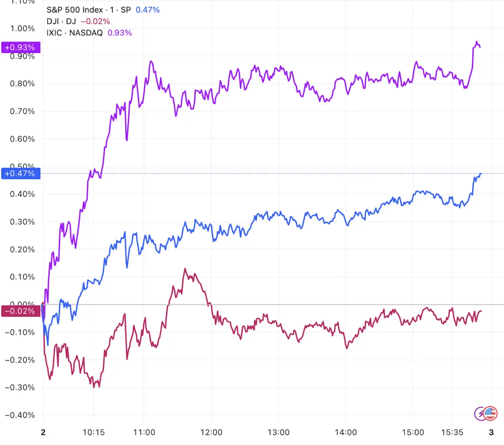Click the 12:00 time axis label
The height and width of the screenshot is (445, 504).
pyautogui.click(x=211, y=433)
